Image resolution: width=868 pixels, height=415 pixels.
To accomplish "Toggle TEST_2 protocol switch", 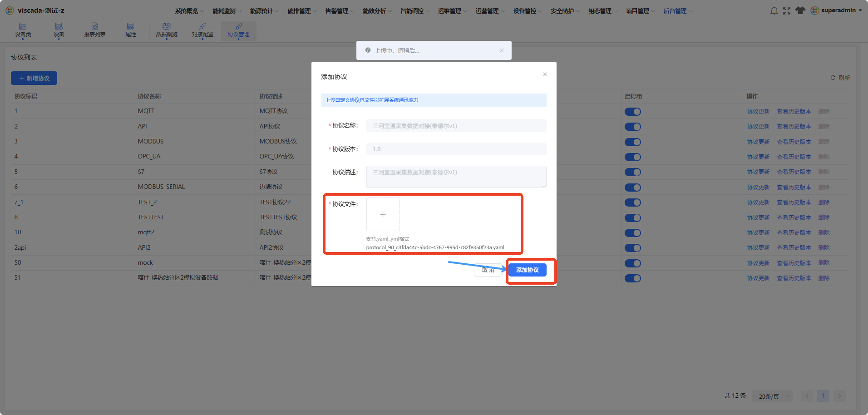I will [632, 203].
